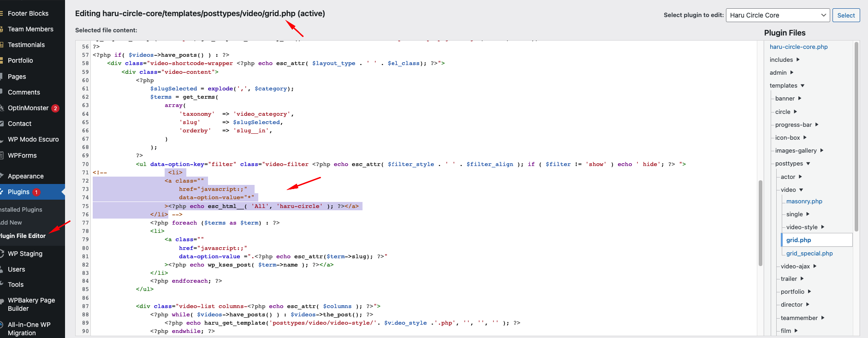This screenshot has width=868, height=338.
Task: Collapse the posttypes folder
Action: pos(792,163)
